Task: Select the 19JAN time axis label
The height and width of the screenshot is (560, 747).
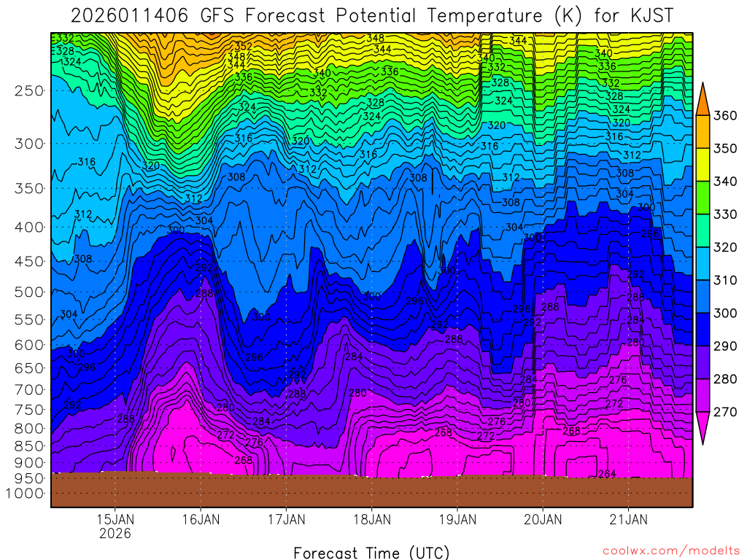Action: (x=457, y=519)
